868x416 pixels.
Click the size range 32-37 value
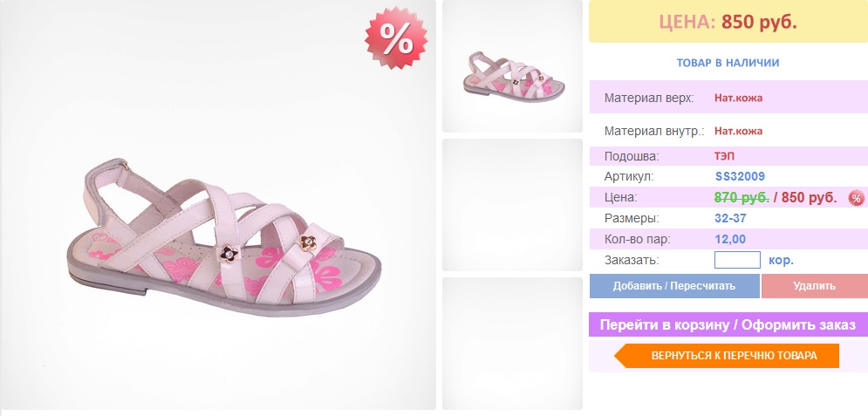pos(730,218)
